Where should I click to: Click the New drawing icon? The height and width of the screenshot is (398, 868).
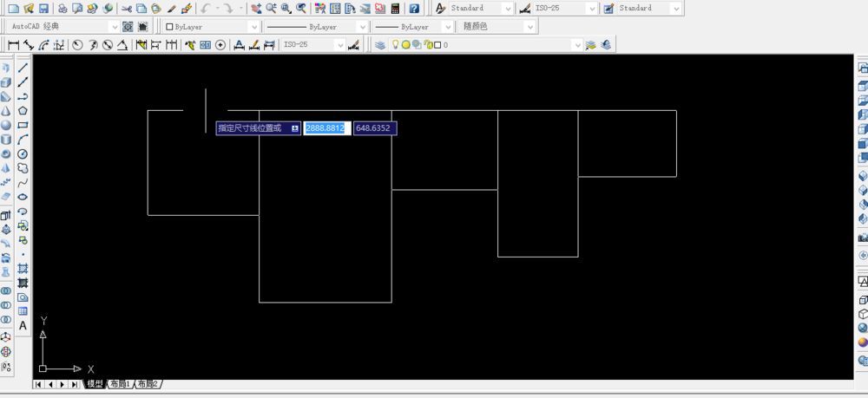pos(14,9)
